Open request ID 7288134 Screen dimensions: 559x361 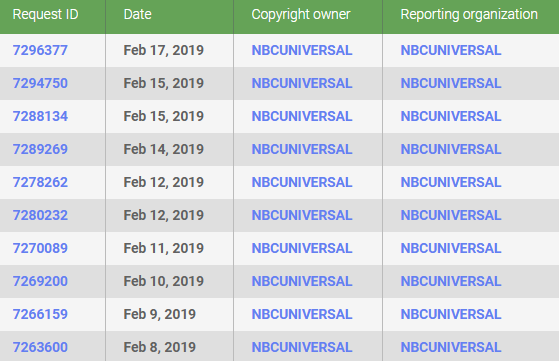pyautogui.click(x=40, y=116)
